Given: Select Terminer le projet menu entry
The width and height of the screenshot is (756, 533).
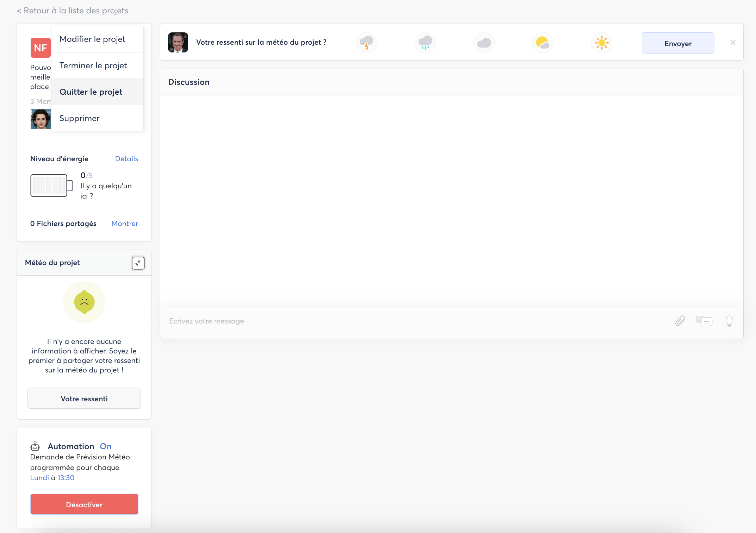Looking at the screenshot, I should (x=93, y=65).
